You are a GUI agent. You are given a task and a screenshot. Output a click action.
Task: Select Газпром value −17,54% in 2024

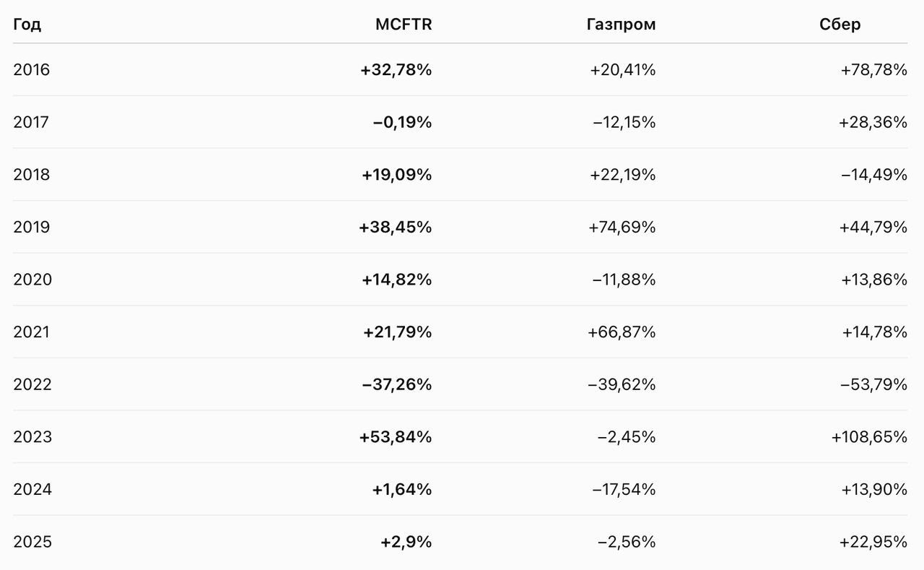pyautogui.click(x=624, y=490)
